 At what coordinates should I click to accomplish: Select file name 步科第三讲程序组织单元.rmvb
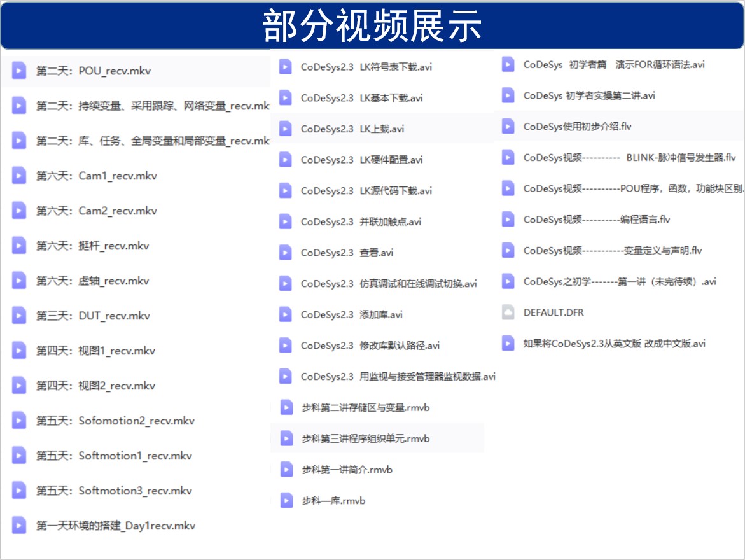(x=366, y=438)
